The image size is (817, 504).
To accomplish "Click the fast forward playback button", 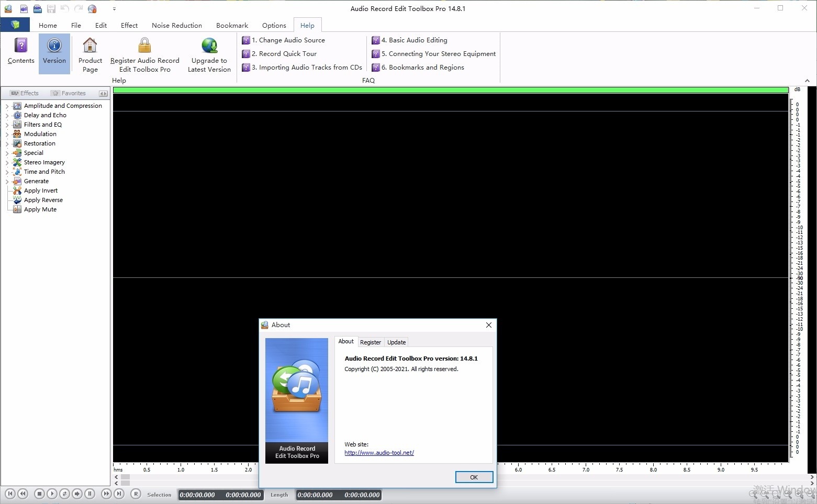I will point(106,494).
